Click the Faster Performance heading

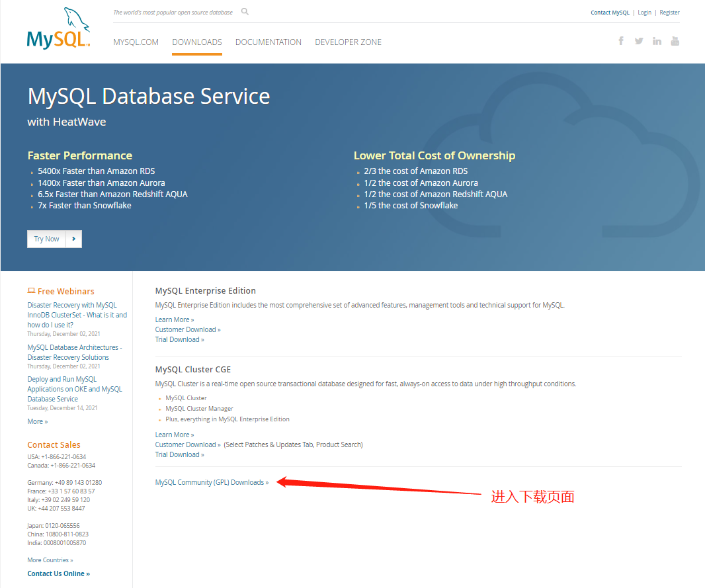pos(79,155)
